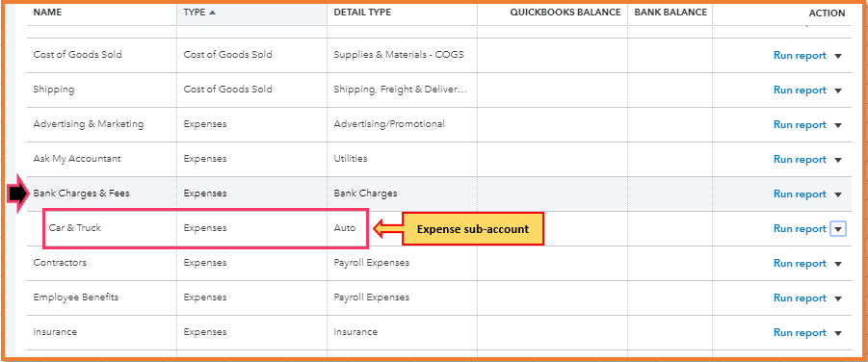The image size is (868, 362).
Task: Select the Advertising & Marketing account name
Action: (x=89, y=124)
